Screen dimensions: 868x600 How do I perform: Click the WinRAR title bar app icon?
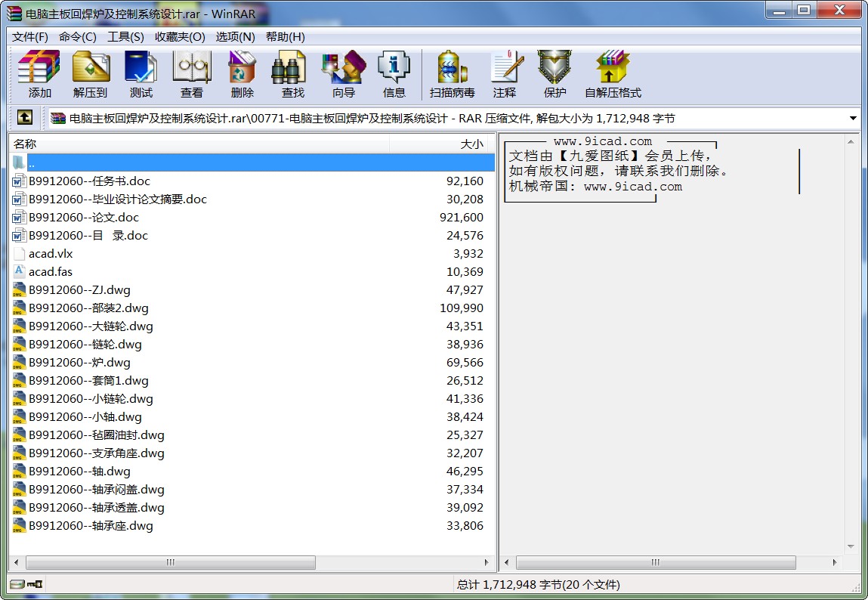click(x=14, y=14)
